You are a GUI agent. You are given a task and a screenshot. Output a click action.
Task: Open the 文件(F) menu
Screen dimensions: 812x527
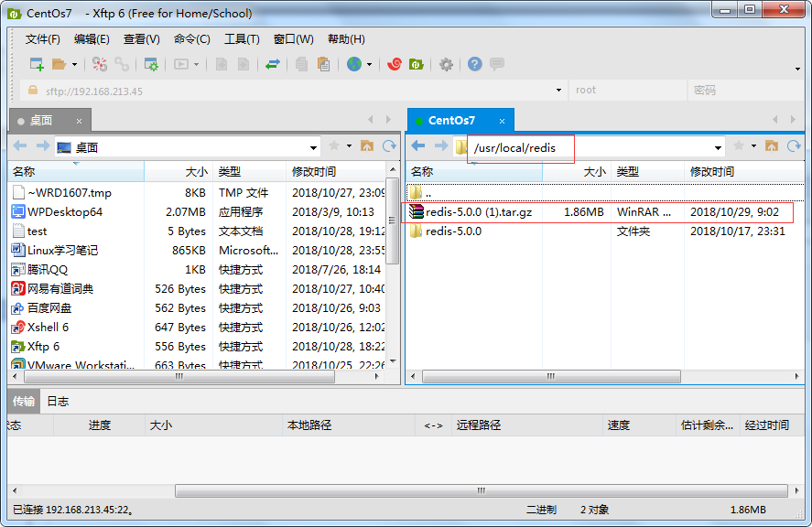(x=42, y=39)
